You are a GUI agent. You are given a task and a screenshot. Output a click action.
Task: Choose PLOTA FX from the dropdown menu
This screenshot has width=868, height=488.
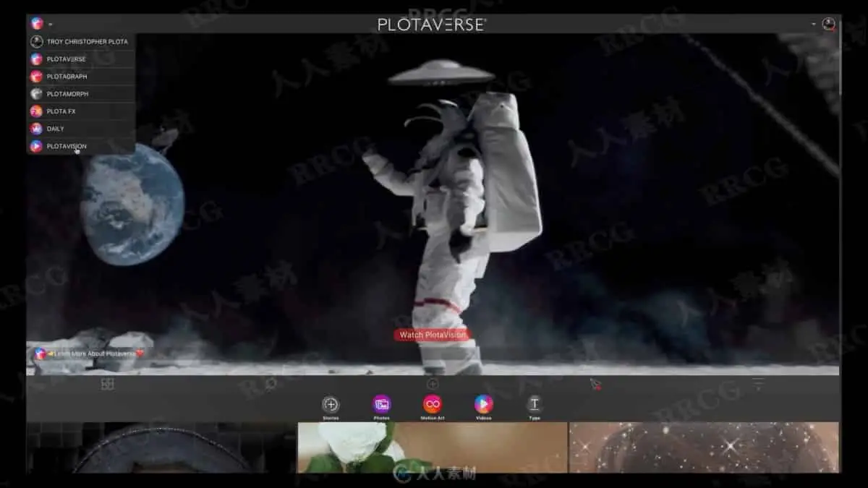(x=81, y=111)
